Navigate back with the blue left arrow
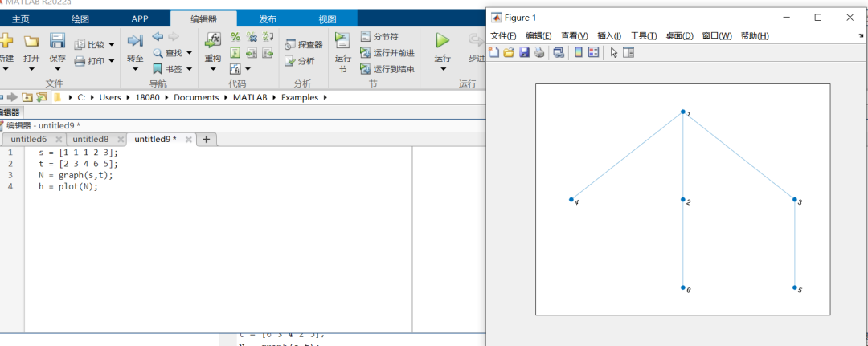The height and width of the screenshot is (346, 868). click(x=158, y=36)
